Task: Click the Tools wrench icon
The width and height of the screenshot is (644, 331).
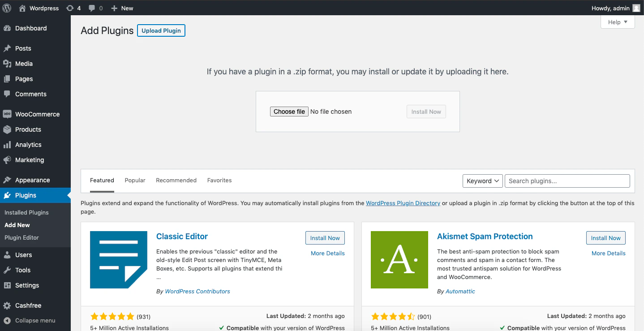Action: click(x=7, y=270)
